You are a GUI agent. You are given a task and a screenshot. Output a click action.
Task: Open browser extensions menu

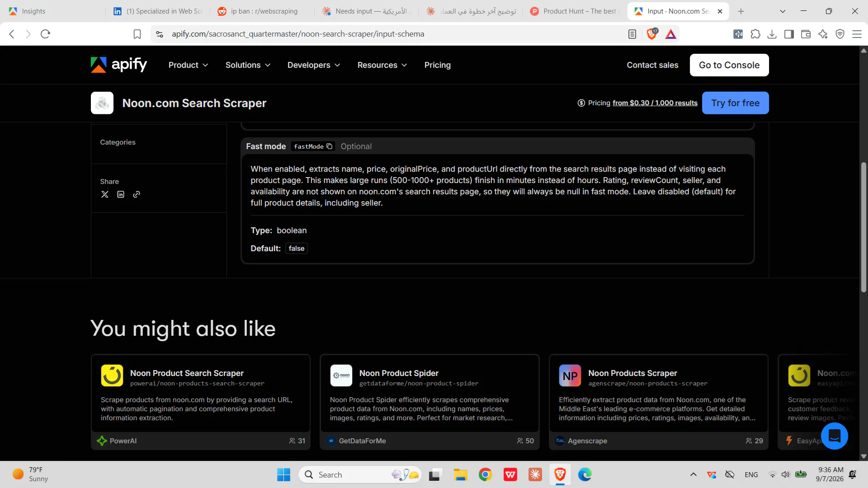[755, 34]
